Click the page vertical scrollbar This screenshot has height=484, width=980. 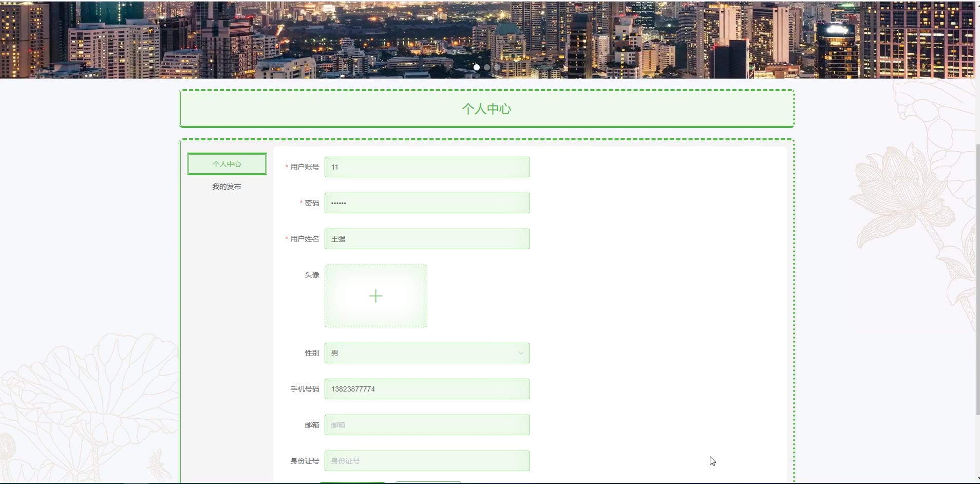[977, 280]
